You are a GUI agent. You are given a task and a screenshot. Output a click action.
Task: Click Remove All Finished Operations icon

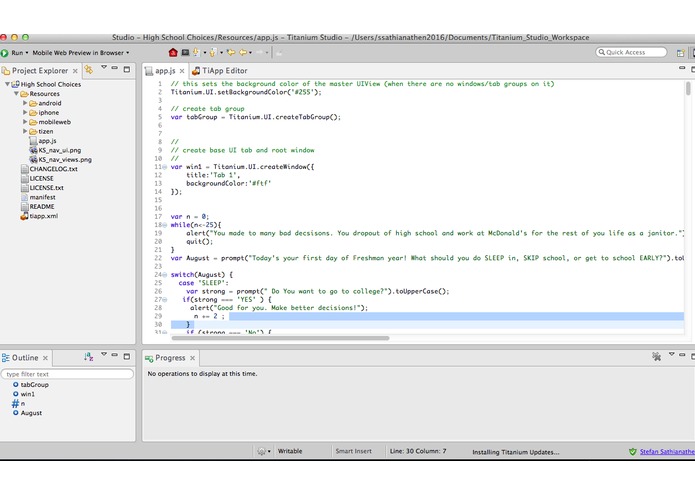(657, 356)
